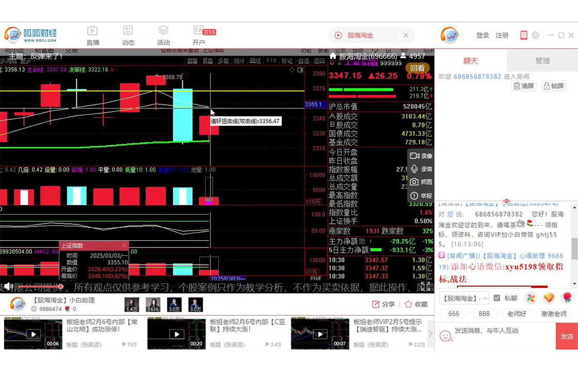The height and width of the screenshot is (392, 578).
Task: Play the C亚联 持续大涨 video
Action: click(176, 334)
